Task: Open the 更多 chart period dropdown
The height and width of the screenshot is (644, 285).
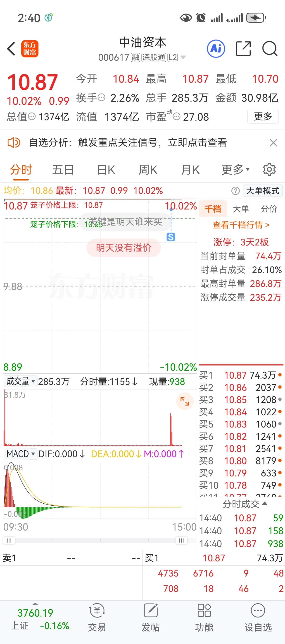Action: point(236,170)
